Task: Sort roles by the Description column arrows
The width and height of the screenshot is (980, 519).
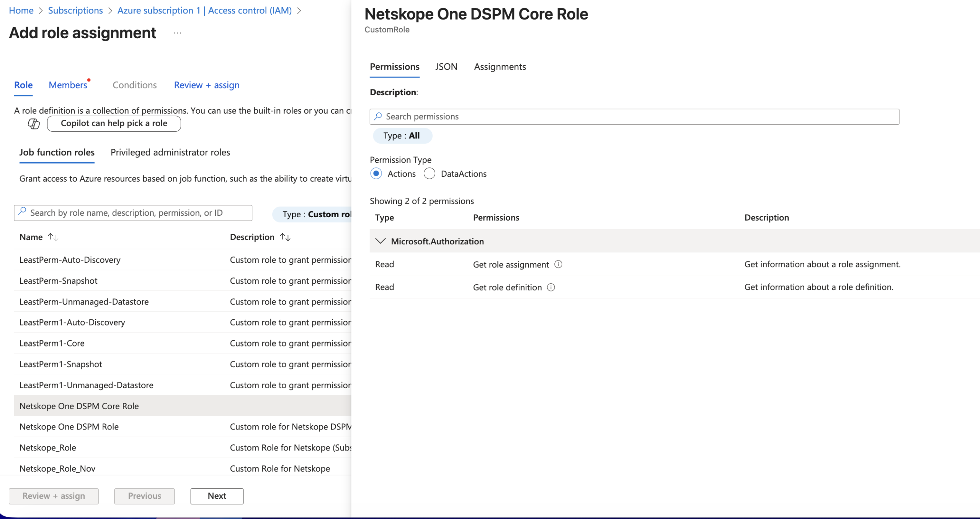Action: tap(285, 237)
